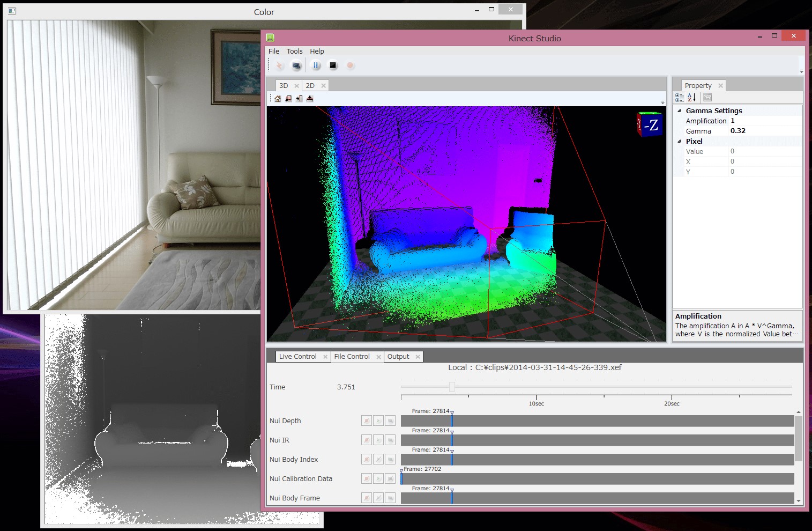Click the Nui Calibration Data frame 27702 marker
812x531 pixels.
(x=401, y=477)
